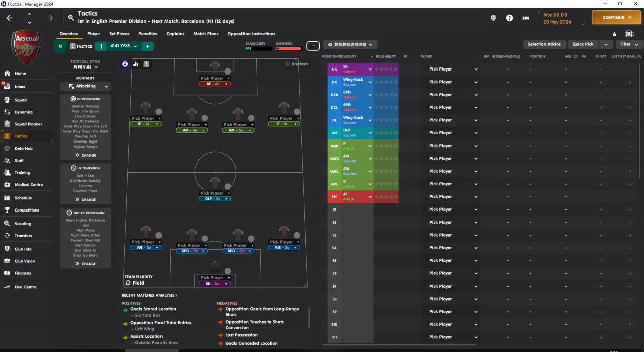Open the Schedule screen

(x=23, y=198)
